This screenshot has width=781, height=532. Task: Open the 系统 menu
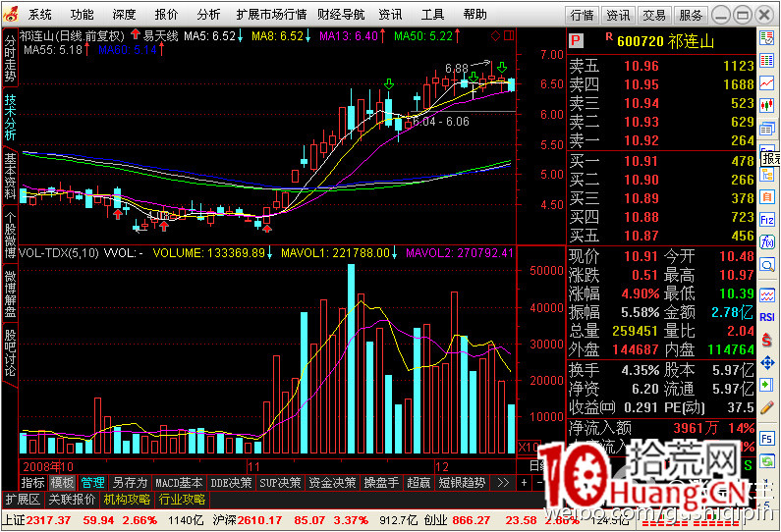40,15
